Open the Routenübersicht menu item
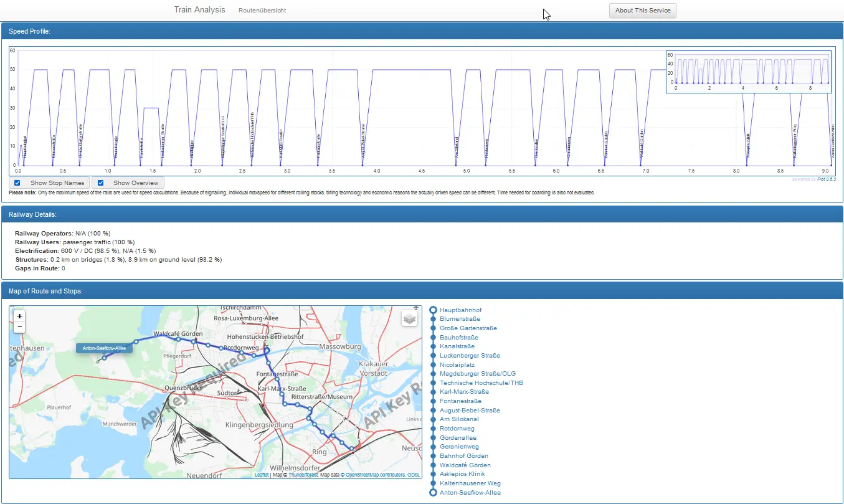This screenshot has width=844, height=504. (262, 11)
